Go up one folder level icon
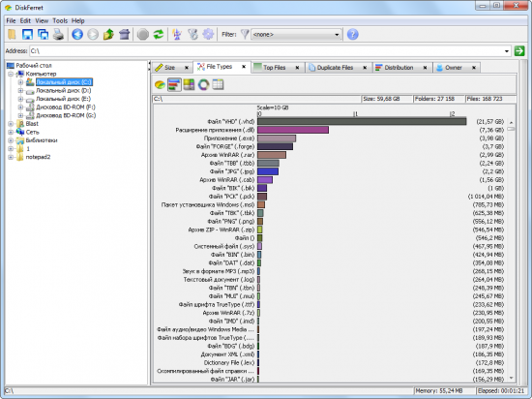The height and width of the screenshot is (399, 532). [x=108, y=34]
